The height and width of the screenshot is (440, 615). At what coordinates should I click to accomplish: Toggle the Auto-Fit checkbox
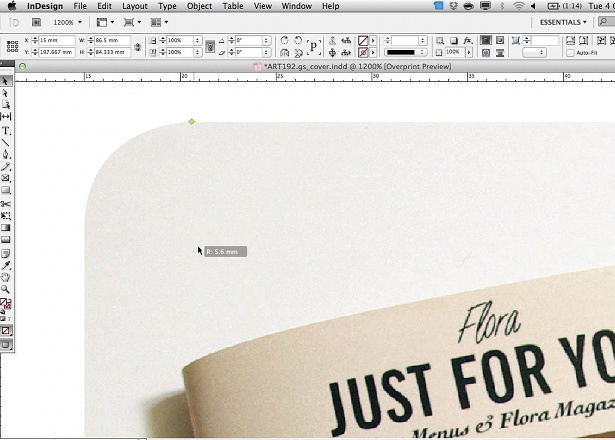click(x=571, y=53)
